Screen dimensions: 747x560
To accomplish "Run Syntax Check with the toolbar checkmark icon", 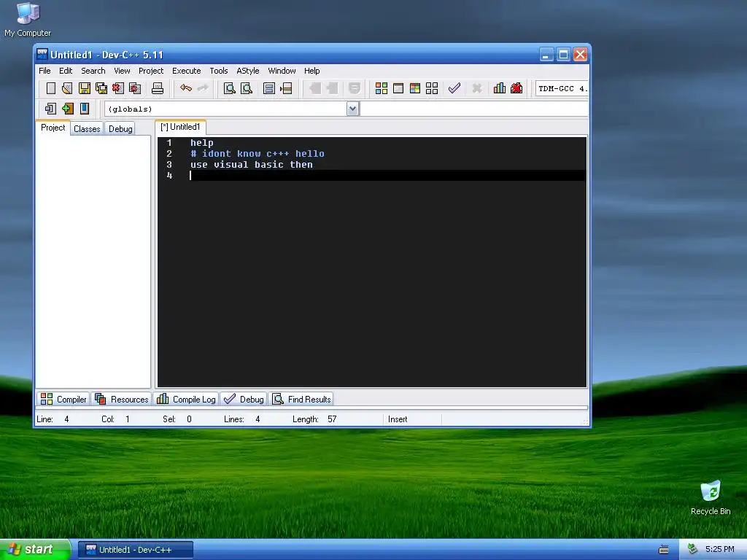I will (x=454, y=88).
